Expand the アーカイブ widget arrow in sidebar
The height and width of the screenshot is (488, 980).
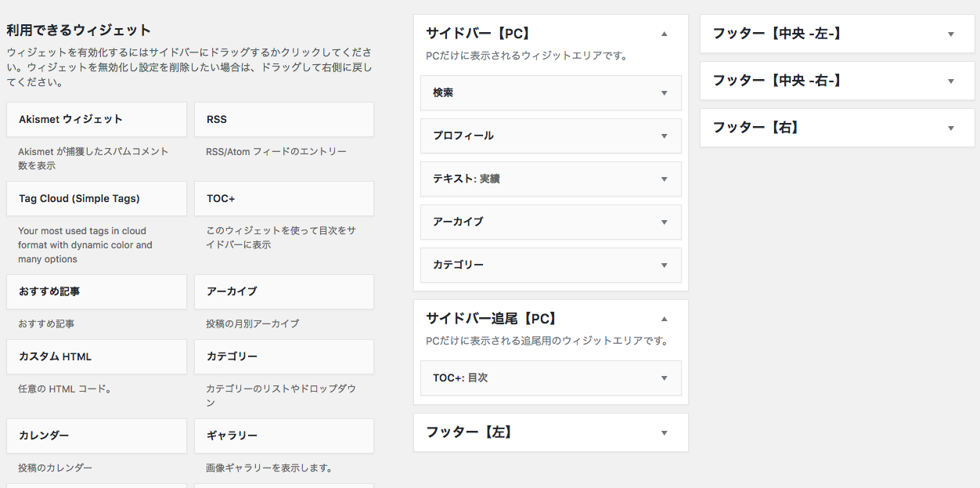[x=665, y=222]
